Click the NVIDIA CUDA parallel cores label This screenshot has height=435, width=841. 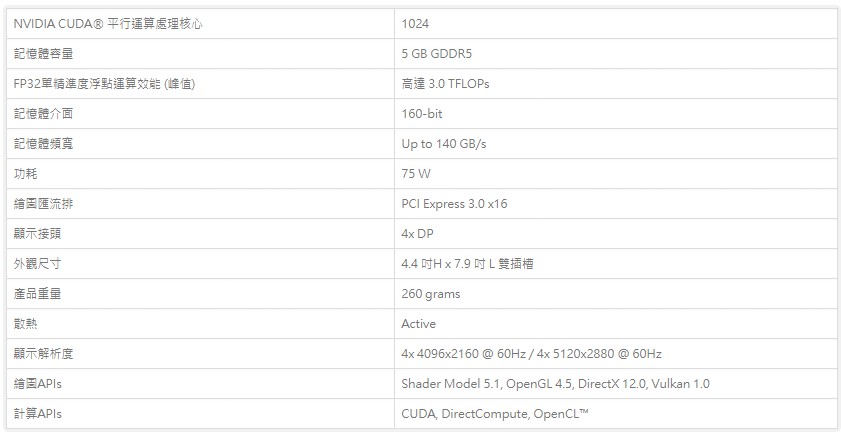pyautogui.click(x=108, y=24)
